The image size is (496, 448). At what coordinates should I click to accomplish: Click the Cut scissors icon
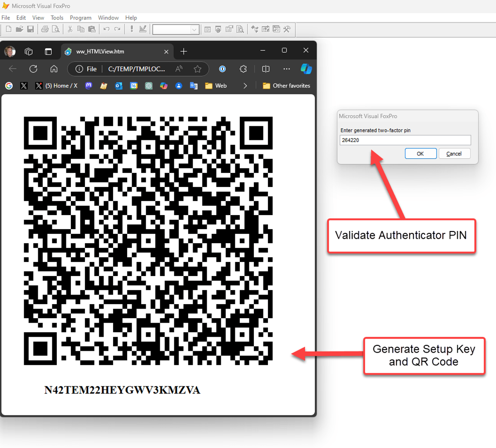(x=70, y=30)
